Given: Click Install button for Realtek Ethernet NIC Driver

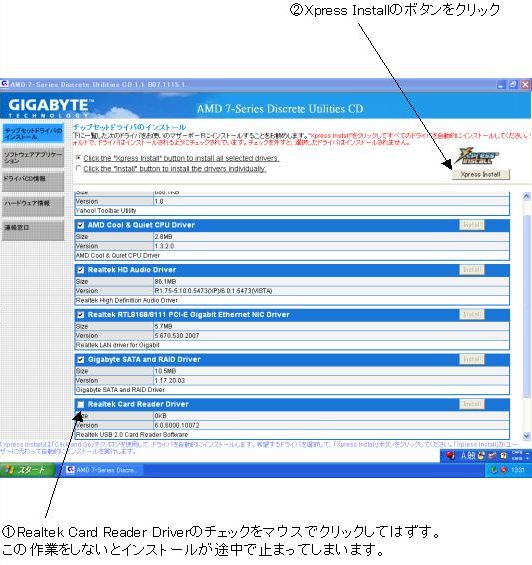Looking at the screenshot, I should 472,315.
